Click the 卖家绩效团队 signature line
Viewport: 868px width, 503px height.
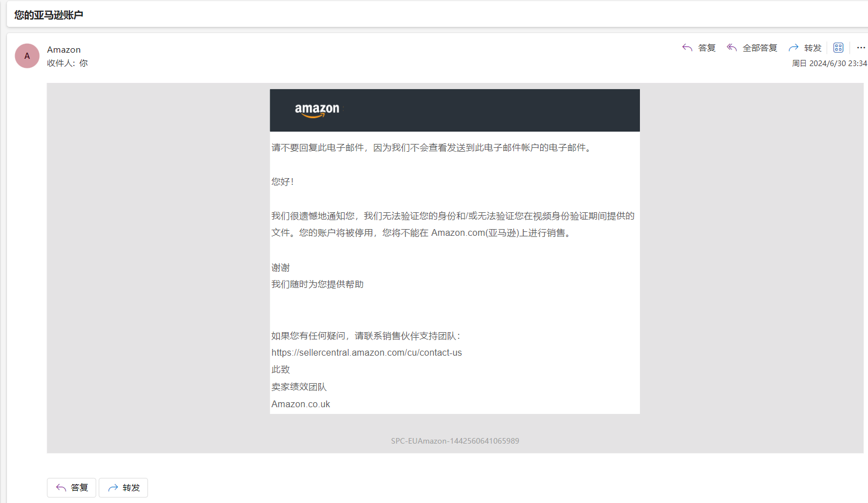coord(299,386)
